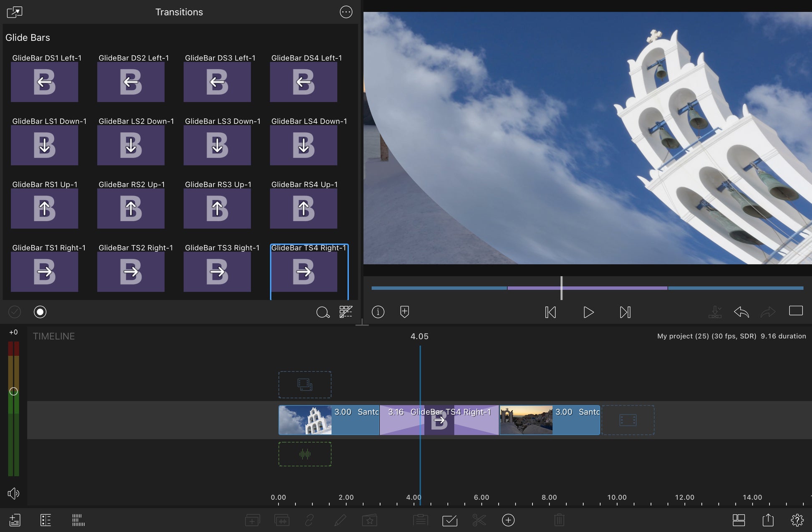The image size is (812, 532).
Task: Click the import media icon top-left
Action: tap(15, 12)
